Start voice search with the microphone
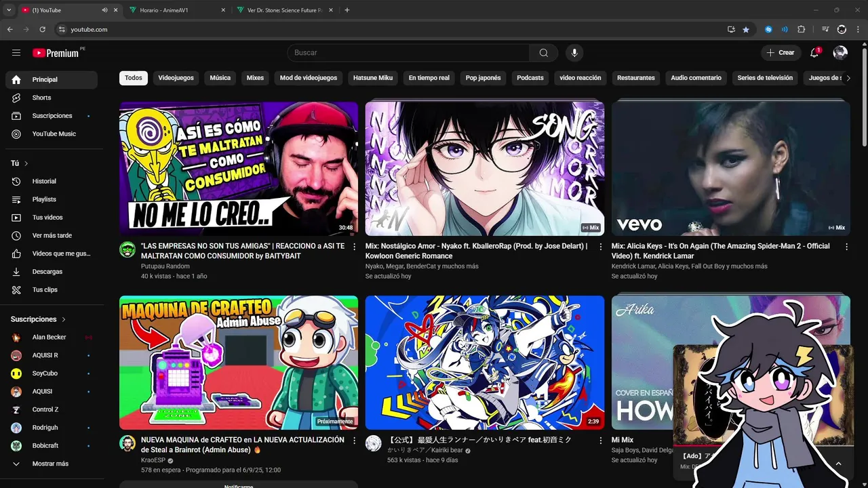This screenshot has width=868, height=488. (x=574, y=53)
